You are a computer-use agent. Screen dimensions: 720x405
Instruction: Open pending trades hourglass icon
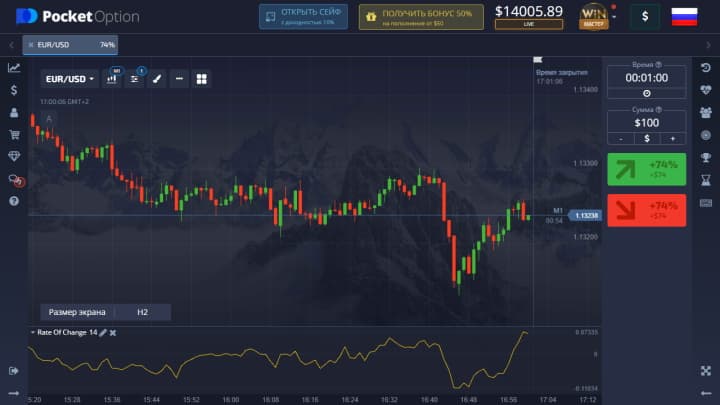(x=706, y=180)
